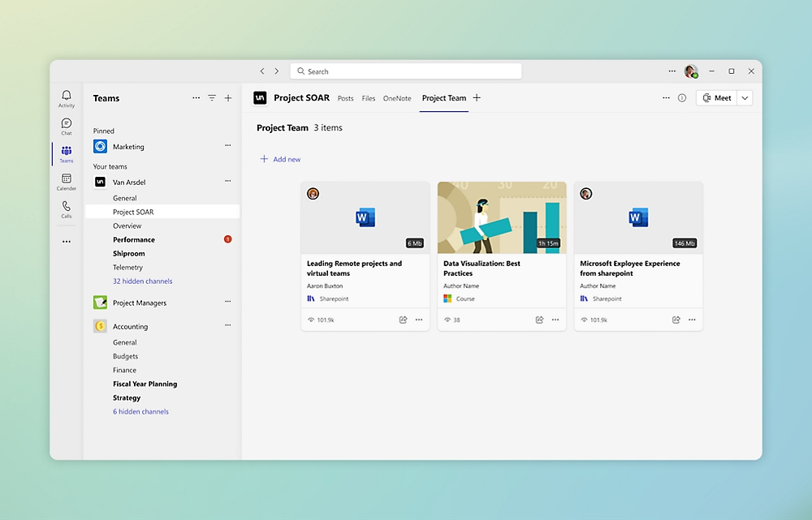Open channel info icon near Meet

click(682, 98)
